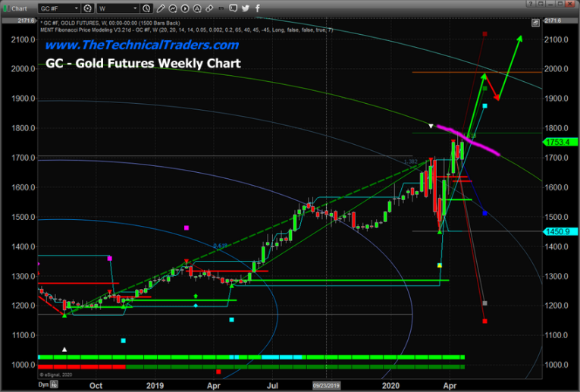Click the 0.618 Fibonacci arc label
The width and height of the screenshot is (580, 392).
pyautogui.click(x=220, y=246)
